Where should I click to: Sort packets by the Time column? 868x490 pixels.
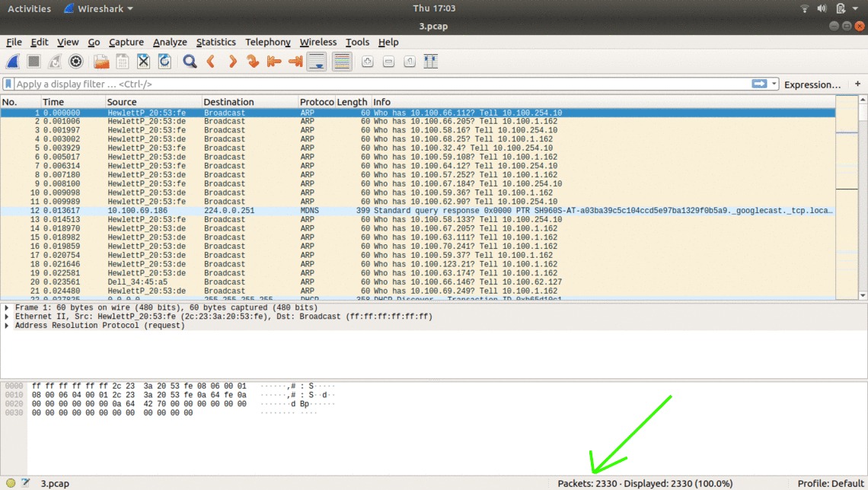click(x=73, y=102)
